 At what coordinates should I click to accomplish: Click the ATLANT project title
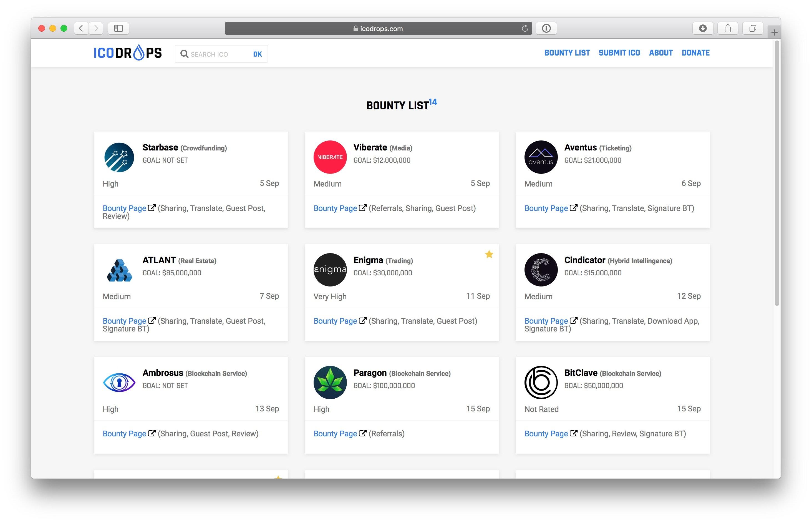click(x=159, y=260)
